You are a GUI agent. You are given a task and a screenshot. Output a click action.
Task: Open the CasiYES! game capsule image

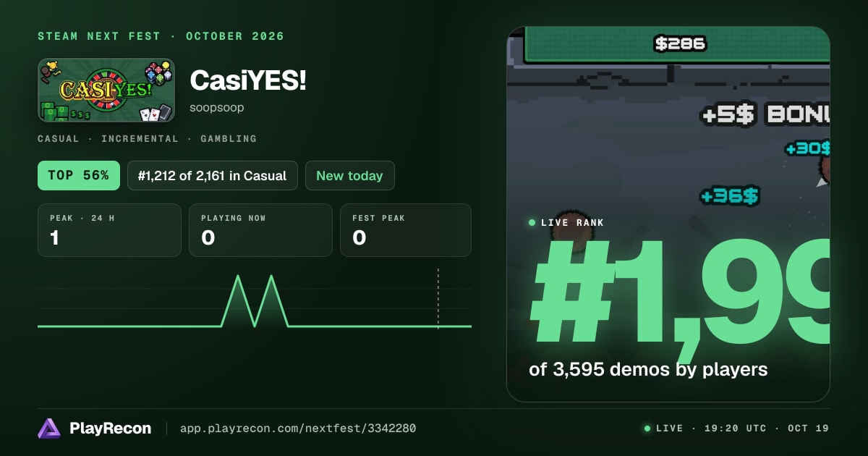coord(106,90)
